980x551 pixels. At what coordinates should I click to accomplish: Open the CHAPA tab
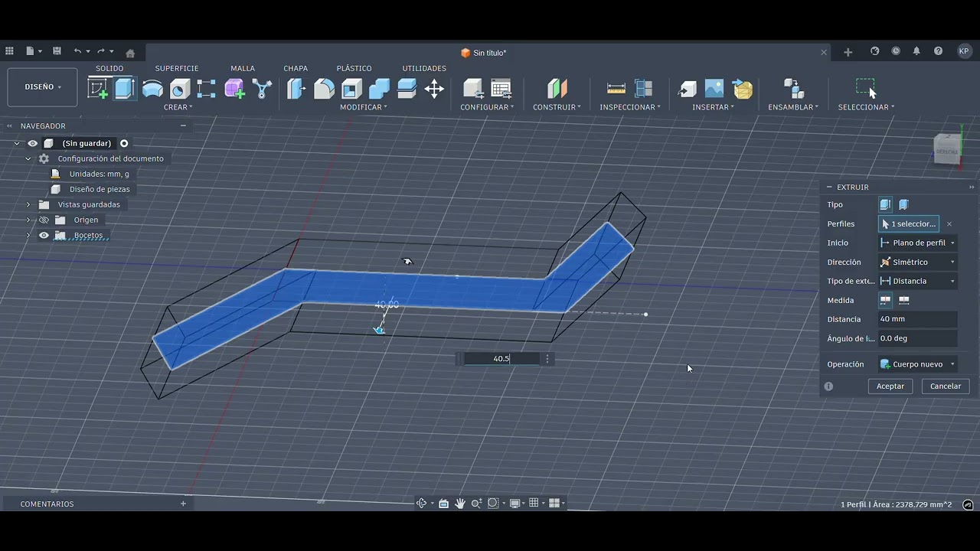pyautogui.click(x=296, y=68)
